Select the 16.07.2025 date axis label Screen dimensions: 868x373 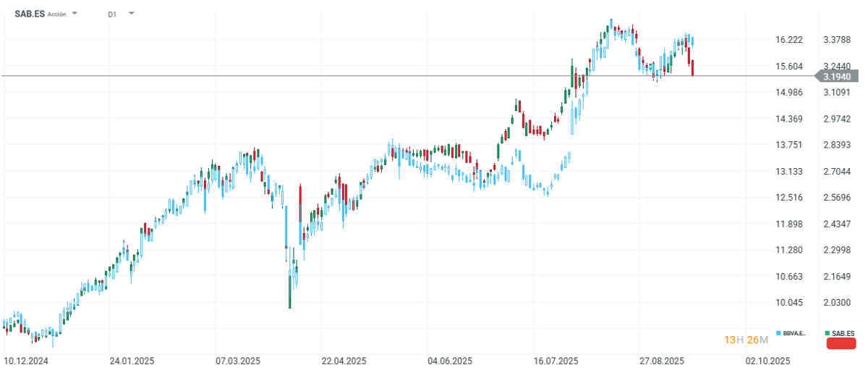point(556,360)
